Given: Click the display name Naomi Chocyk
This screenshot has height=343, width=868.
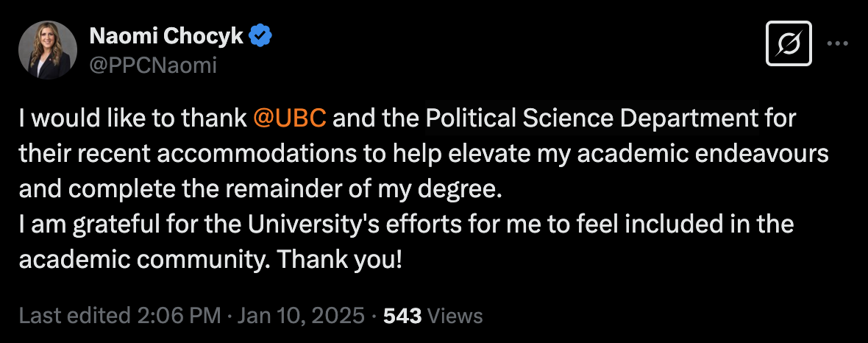Looking at the screenshot, I should coord(166,37).
